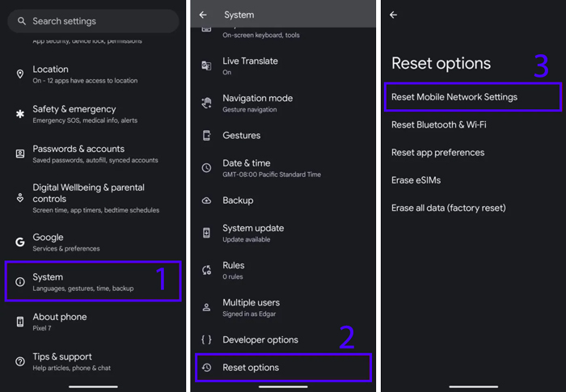The width and height of the screenshot is (566, 392).
Task: Tap back arrow on Reset options screen
Action: tap(394, 15)
